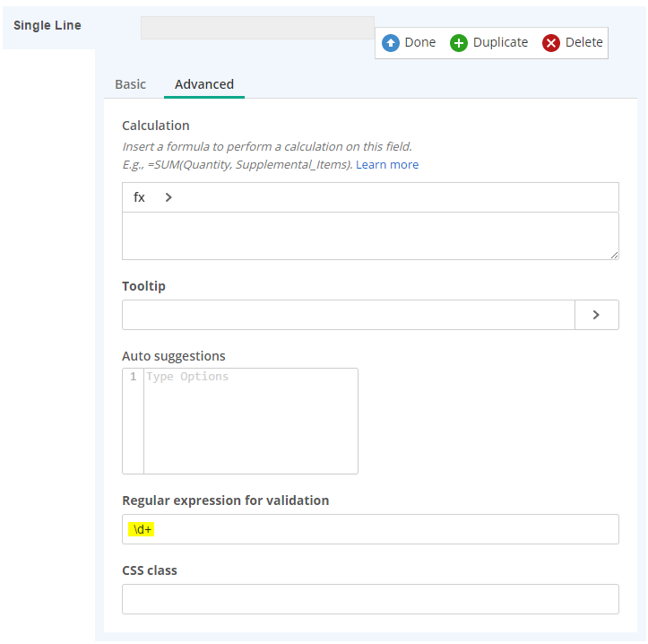Focus the CSS class input box
This screenshot has height=644, width=648.
click(x=370, y=599)
